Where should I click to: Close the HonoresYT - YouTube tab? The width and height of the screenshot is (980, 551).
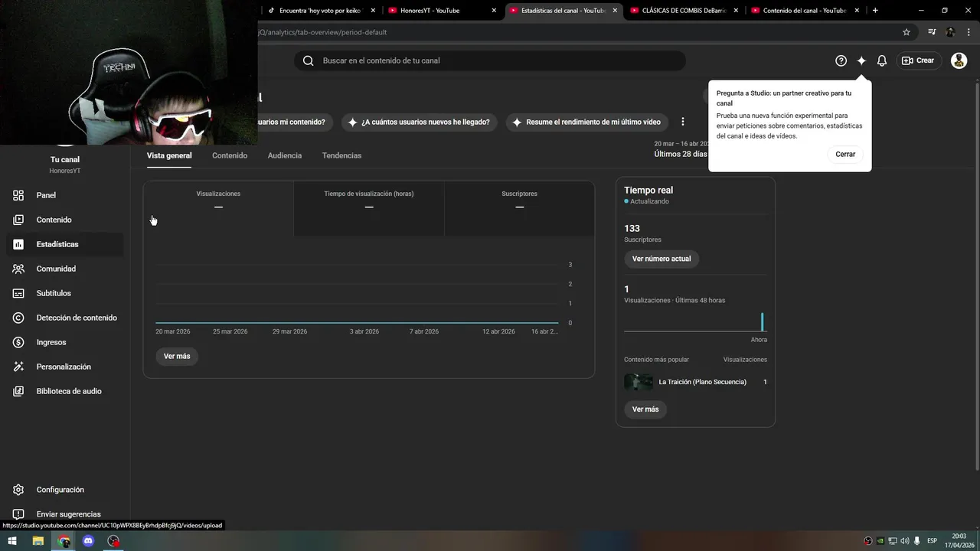494,11
